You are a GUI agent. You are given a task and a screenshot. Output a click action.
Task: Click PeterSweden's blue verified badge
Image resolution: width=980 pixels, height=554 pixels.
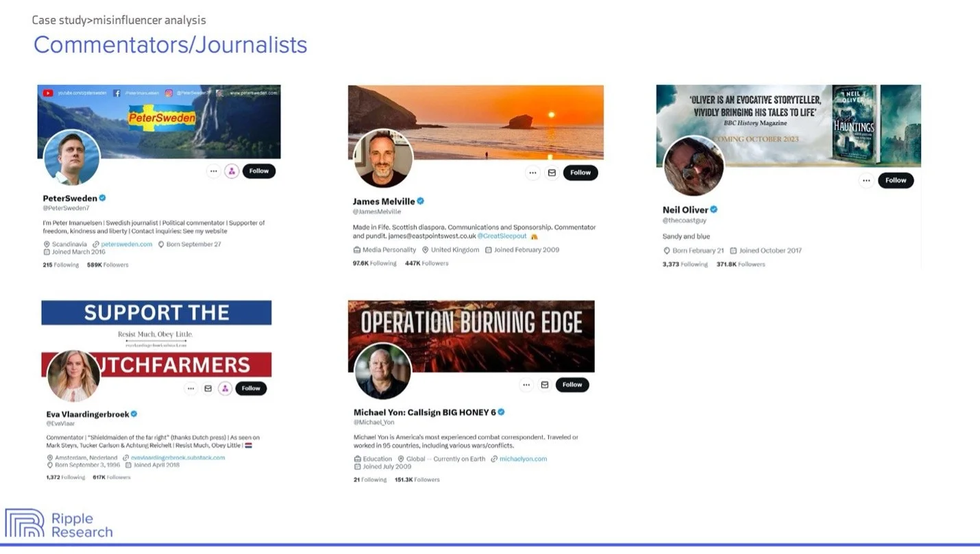pos(103,198)
